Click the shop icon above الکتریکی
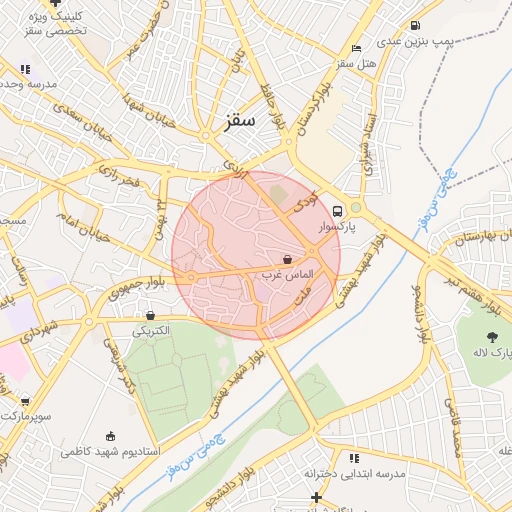This screenshot has width=512, height=512. pos(150,315)
